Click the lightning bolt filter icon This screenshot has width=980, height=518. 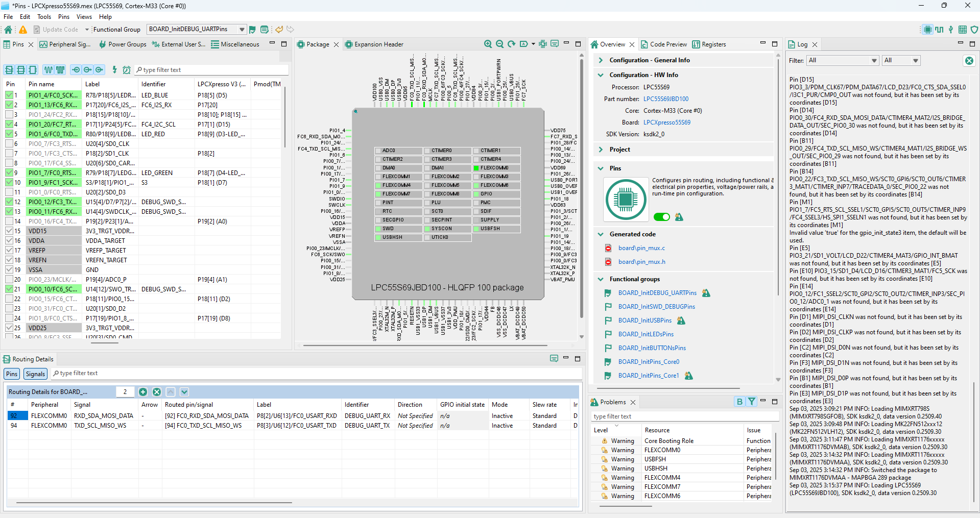point(114,70)
